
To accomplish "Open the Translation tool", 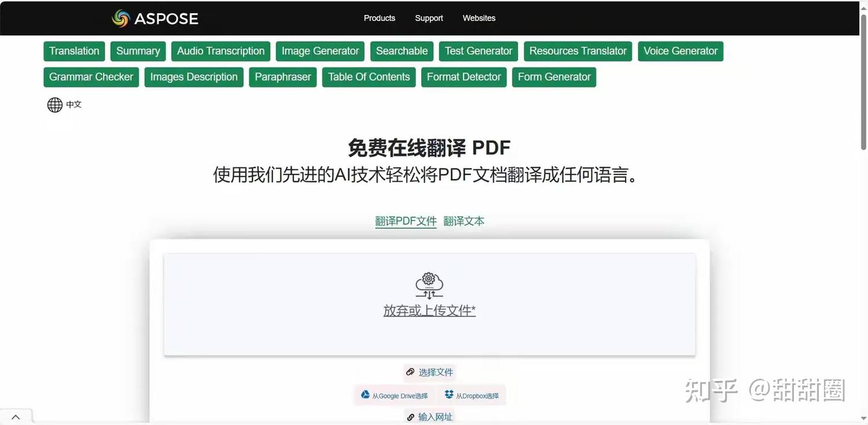I will (74, 51).
